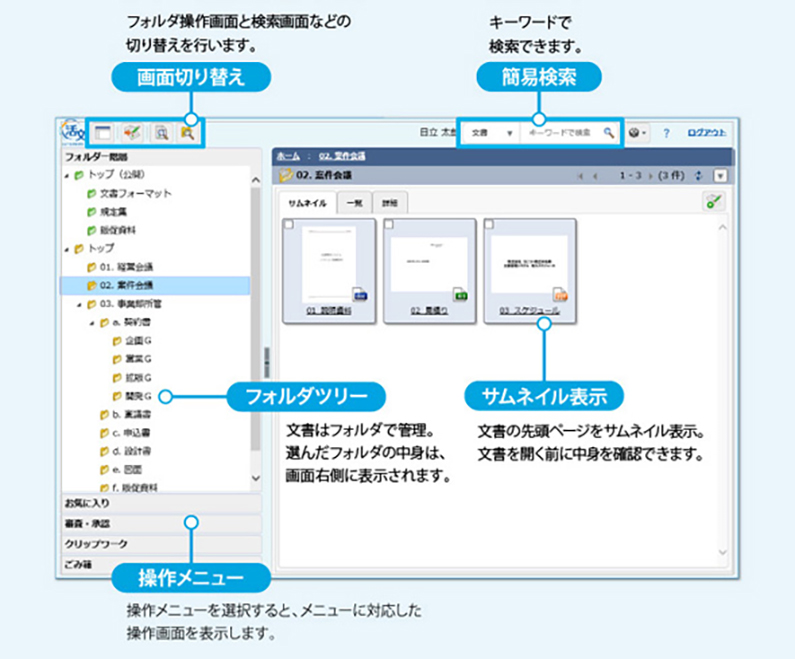
Task: Select the checkbox on the 03 スケジュール thumbnail
Action: tap(490, 226)
